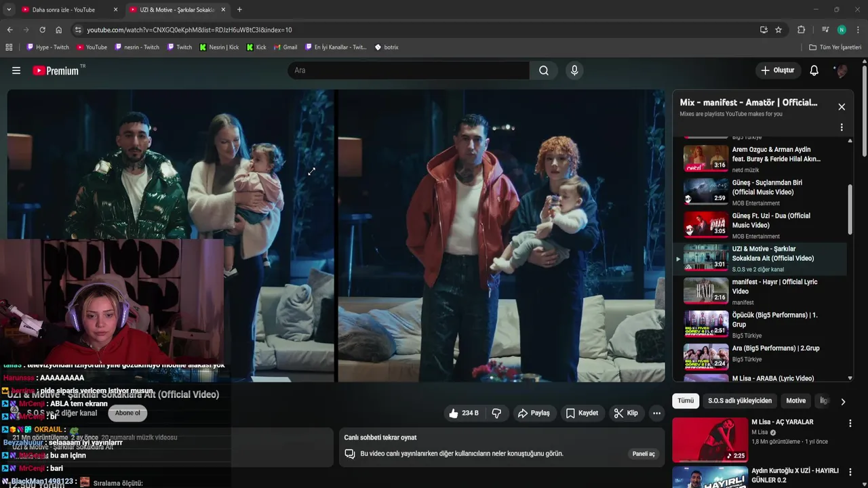Open the apps grid in bookmarks bar

point(9,47)
